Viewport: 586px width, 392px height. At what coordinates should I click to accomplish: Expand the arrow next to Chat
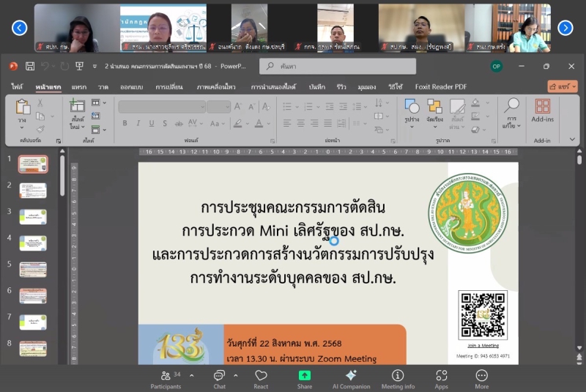click(236, 374)
